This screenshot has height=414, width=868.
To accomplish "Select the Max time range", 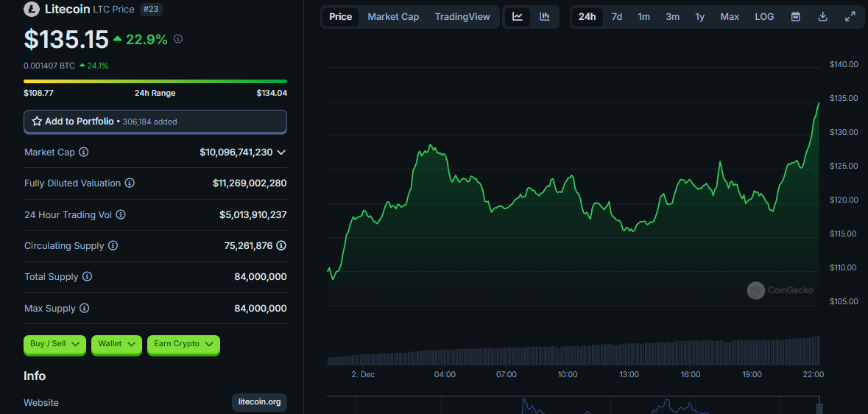I will coord(730,17).
